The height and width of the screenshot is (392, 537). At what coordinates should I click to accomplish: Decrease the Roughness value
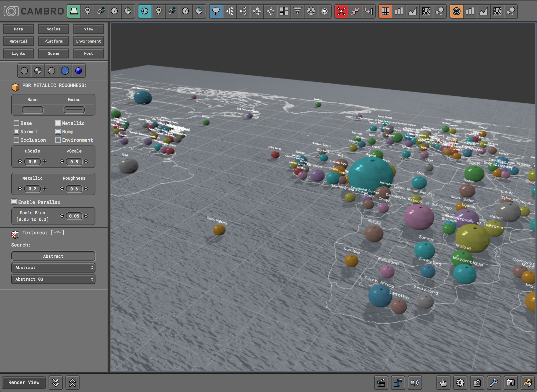[x=62, y=189]
